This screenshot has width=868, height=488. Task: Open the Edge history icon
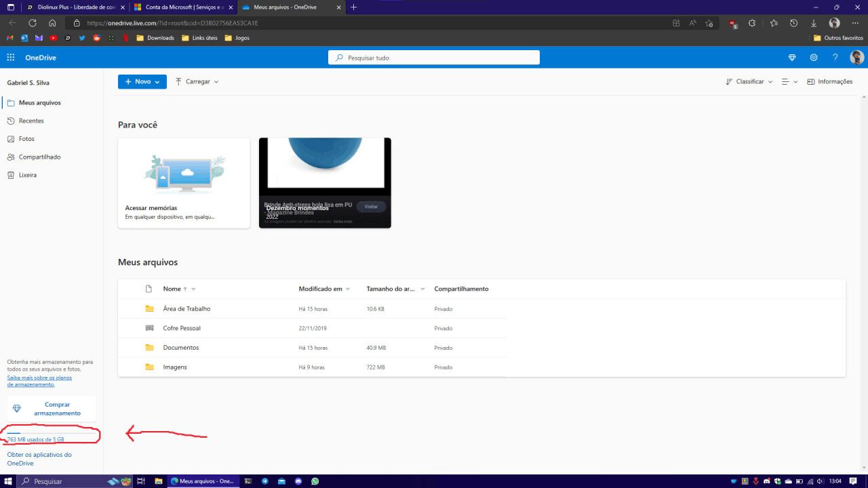click(x=793, y=22)
